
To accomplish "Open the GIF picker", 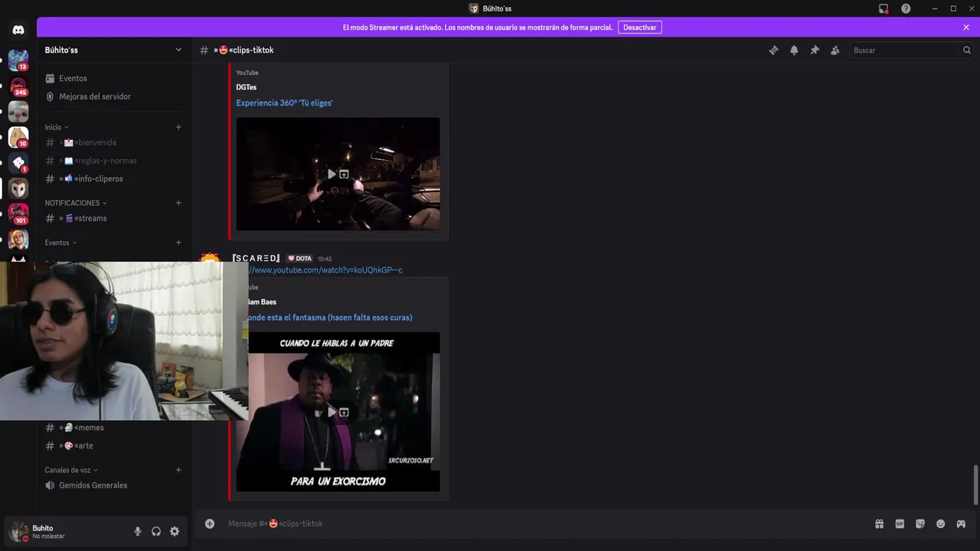I will point(900,523).
